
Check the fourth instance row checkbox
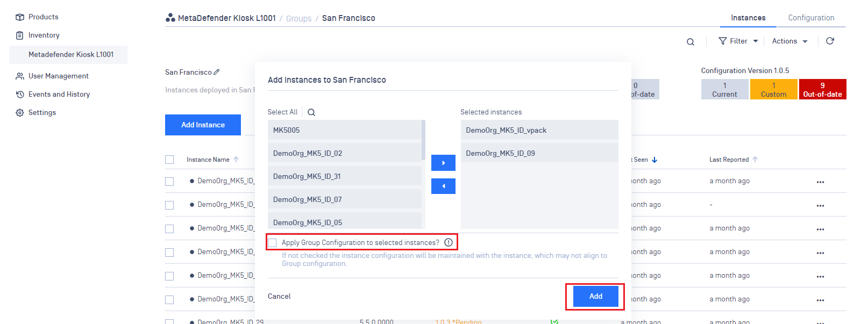[169, 253]
